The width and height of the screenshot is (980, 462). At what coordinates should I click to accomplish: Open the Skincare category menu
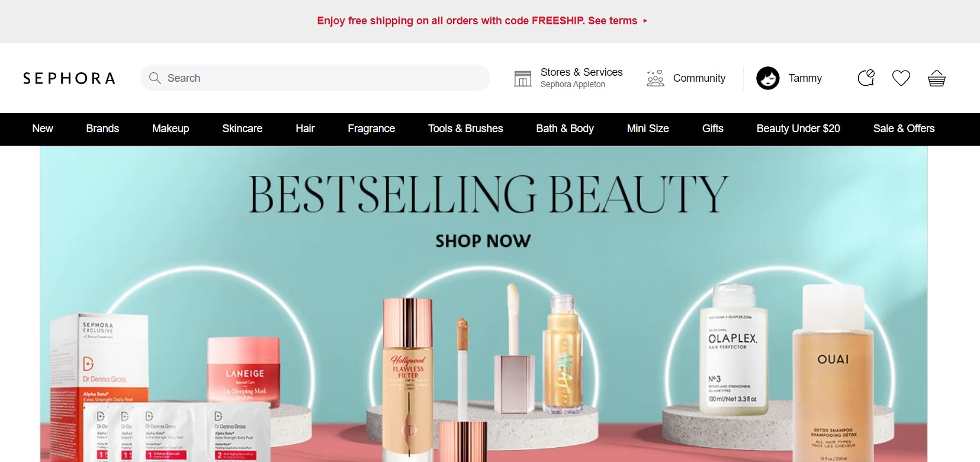click(242, 129)
